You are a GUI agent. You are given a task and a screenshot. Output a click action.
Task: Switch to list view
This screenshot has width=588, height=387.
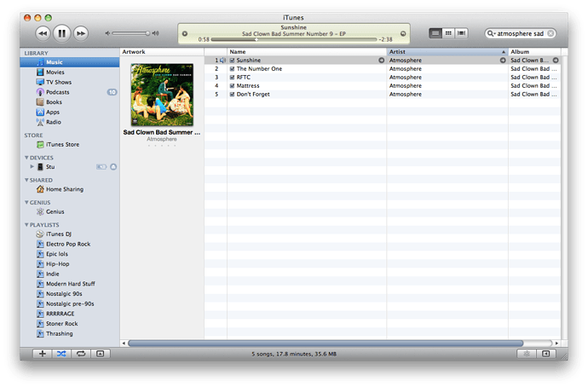click(435, 33)
